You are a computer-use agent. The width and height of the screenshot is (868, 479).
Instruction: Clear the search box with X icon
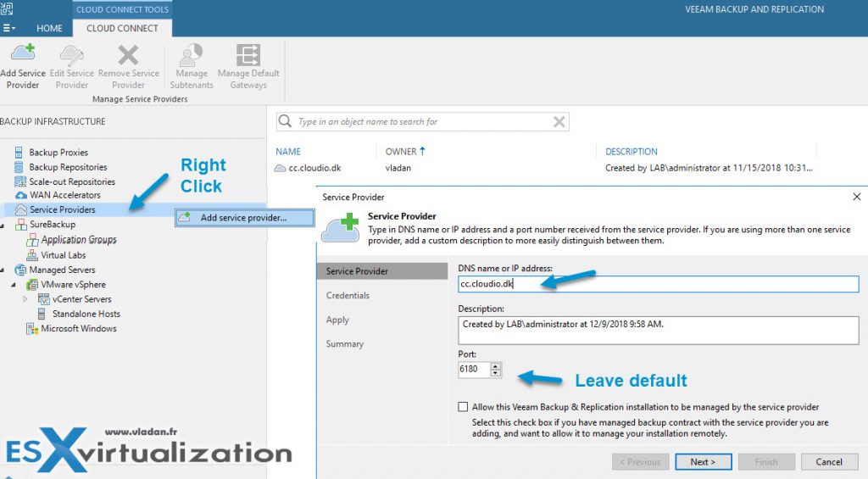[x=559, y=122]
